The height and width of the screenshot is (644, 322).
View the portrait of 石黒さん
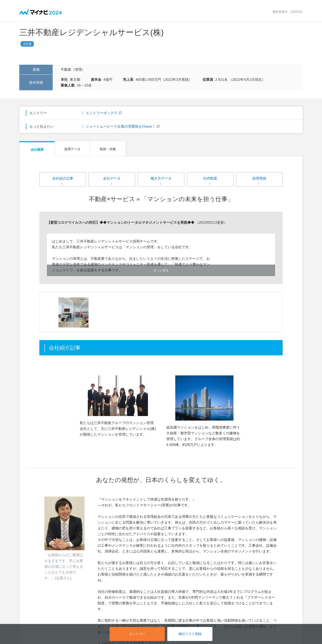coord(64,523)
